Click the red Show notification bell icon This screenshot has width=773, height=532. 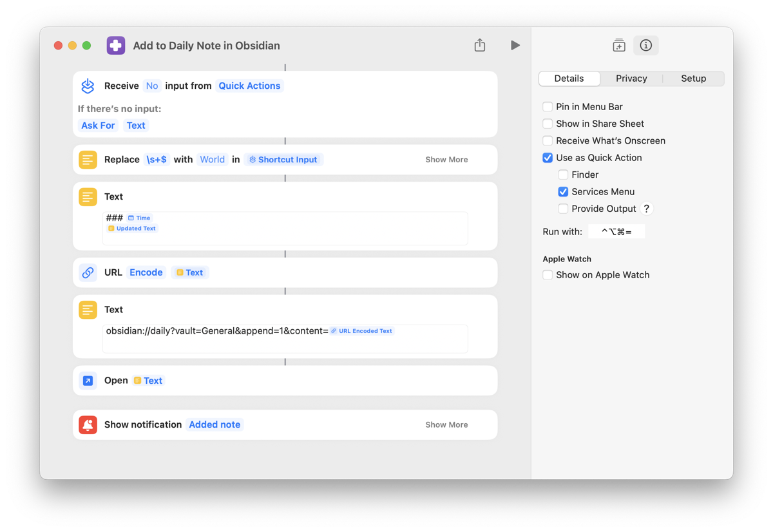click(x=88, y=424)
